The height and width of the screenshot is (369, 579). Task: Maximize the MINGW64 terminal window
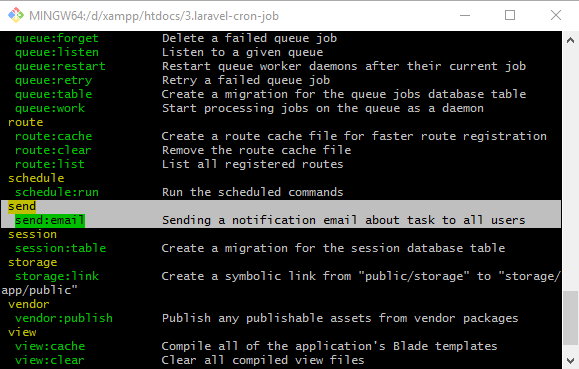[510, 15]
